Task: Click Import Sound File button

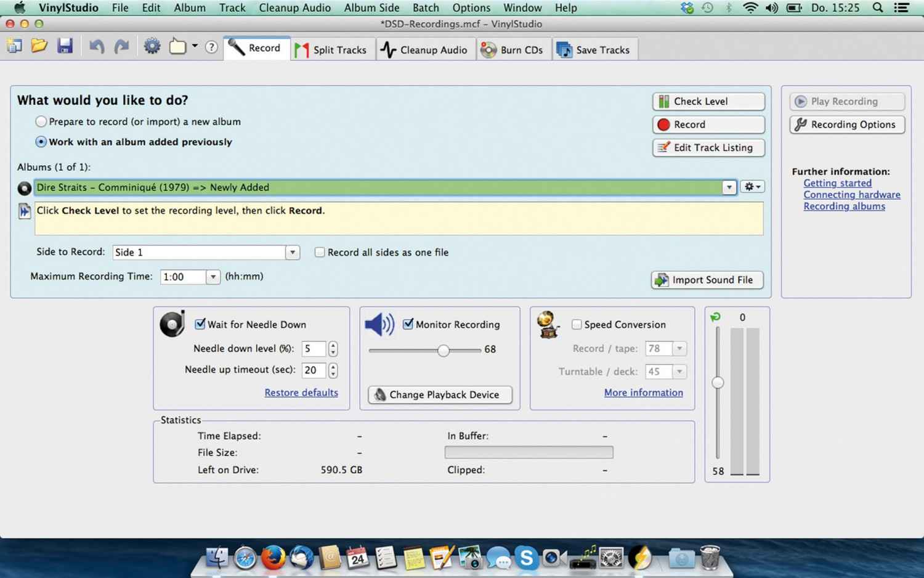Action: pos(707,280)
